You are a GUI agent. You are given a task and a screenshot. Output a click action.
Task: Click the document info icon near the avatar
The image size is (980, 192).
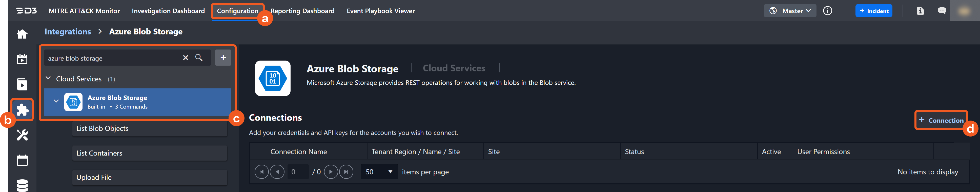click(x=920, y=11)
